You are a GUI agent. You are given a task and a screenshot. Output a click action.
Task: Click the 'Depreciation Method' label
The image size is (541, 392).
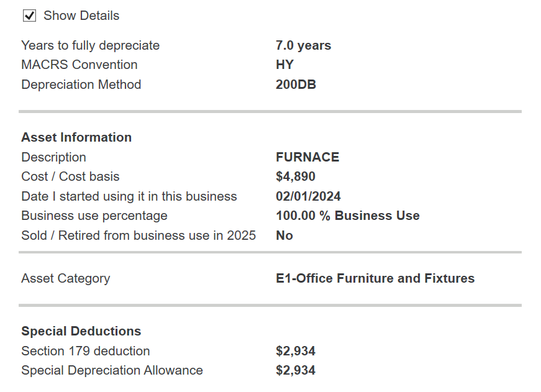pos(81,84)
